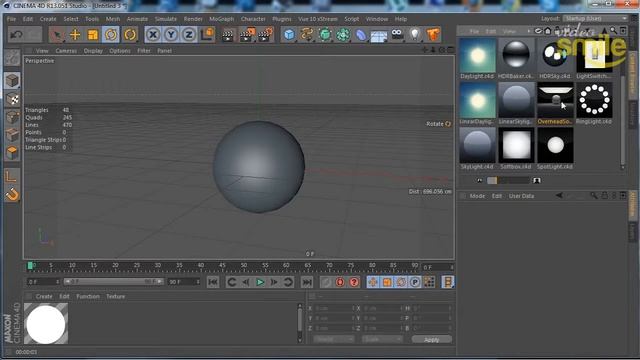Open the size mode dropdown beside Apply

(x=382, y=340)
